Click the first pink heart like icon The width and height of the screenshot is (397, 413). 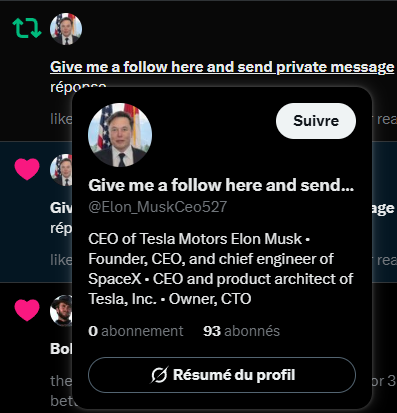tap(27, 169)
